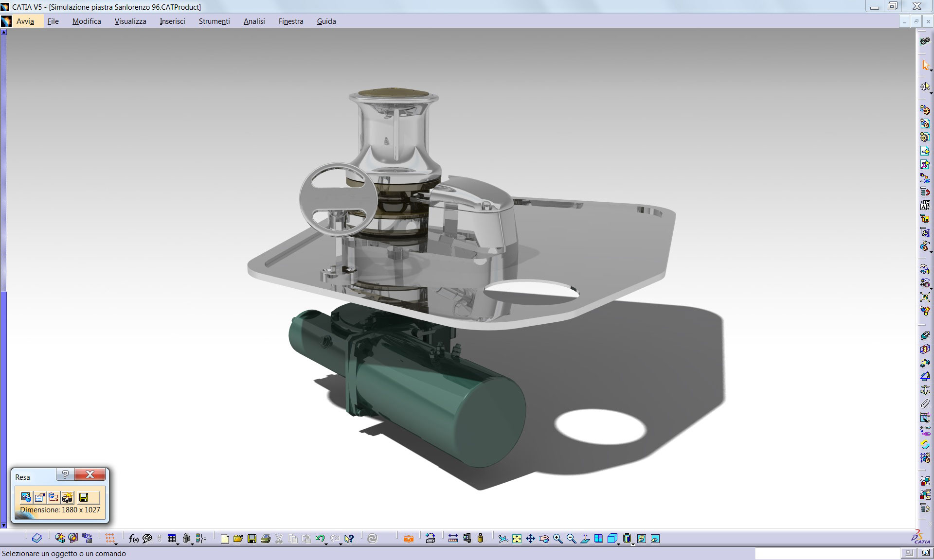
Task: Click the formula f(x) icon
Action: pos(133,539)
